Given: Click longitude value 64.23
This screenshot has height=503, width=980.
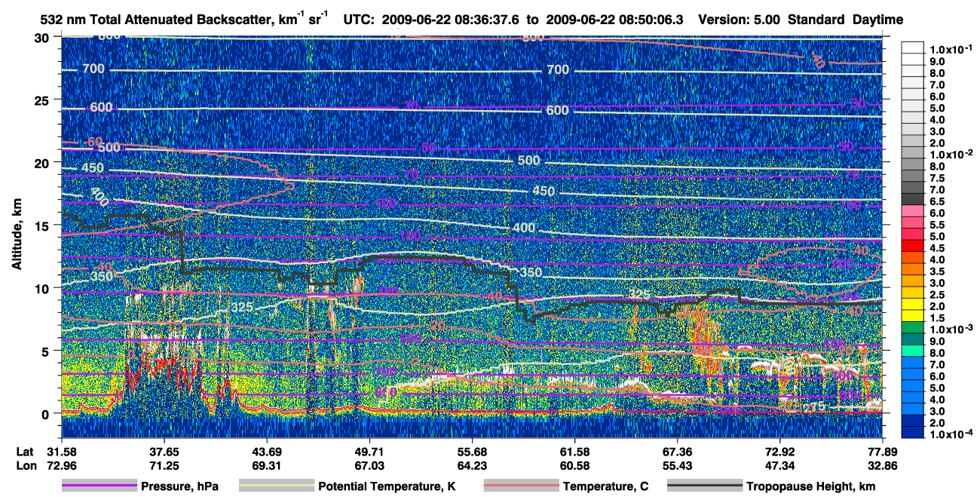Looking at the screenshot, I should (x=472, y=466).
